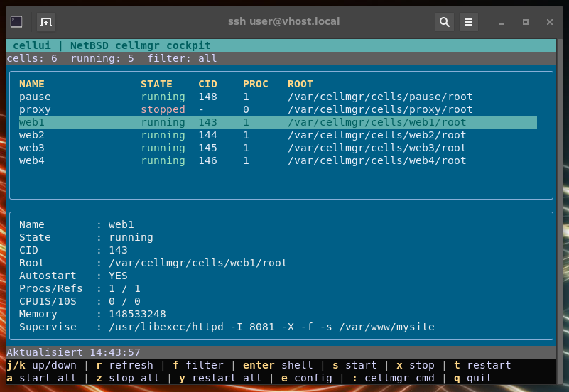This screenshot has width=569, height=392.
Task: Open a new tab with the plus icon
Action: (45, 22)
